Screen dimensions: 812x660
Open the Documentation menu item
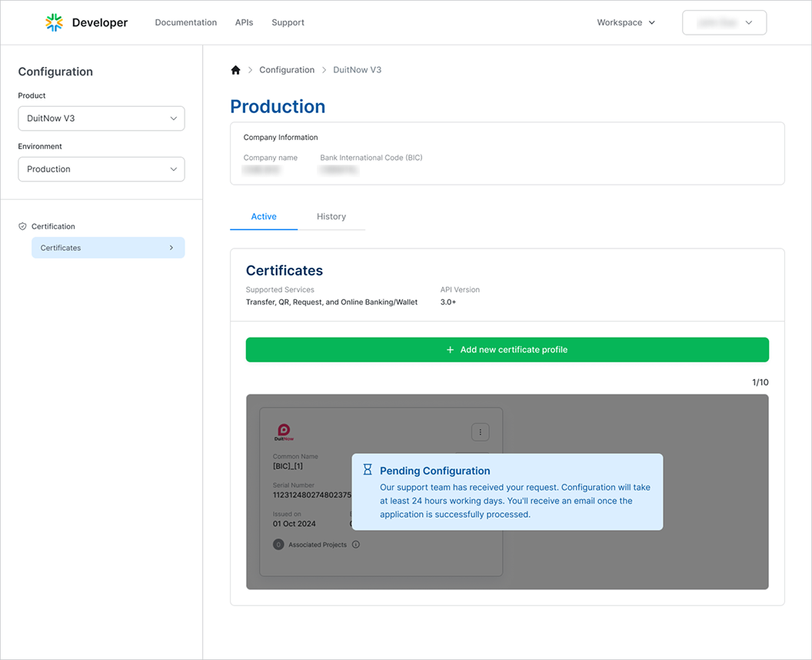point(186,23)
